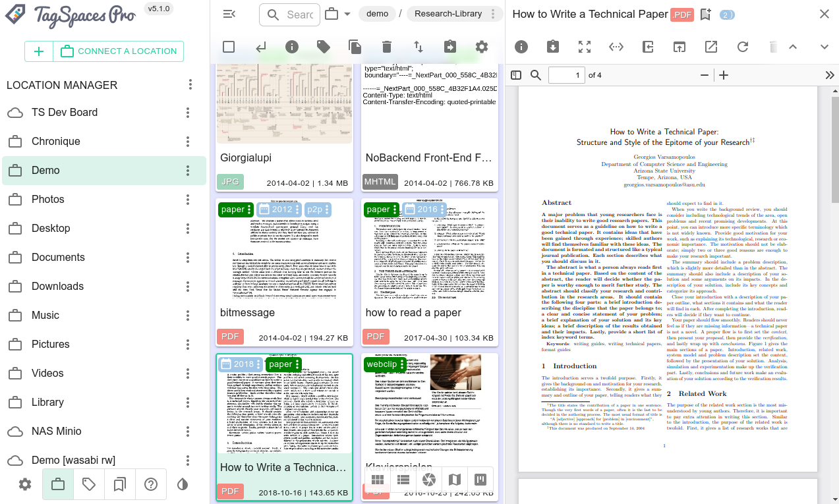
Task: Open file in new window icon
Action: click(x=680, y=47)
